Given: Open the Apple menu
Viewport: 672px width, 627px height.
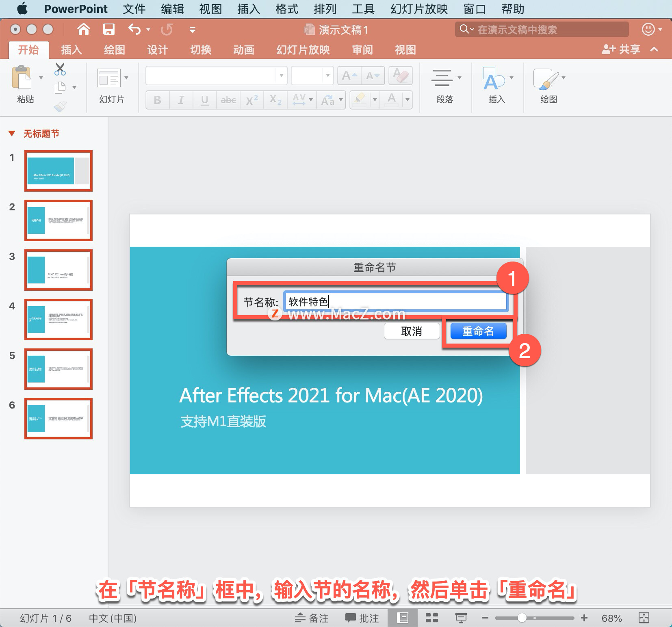Looking at the screenshot, I should [x=22, y=9].
